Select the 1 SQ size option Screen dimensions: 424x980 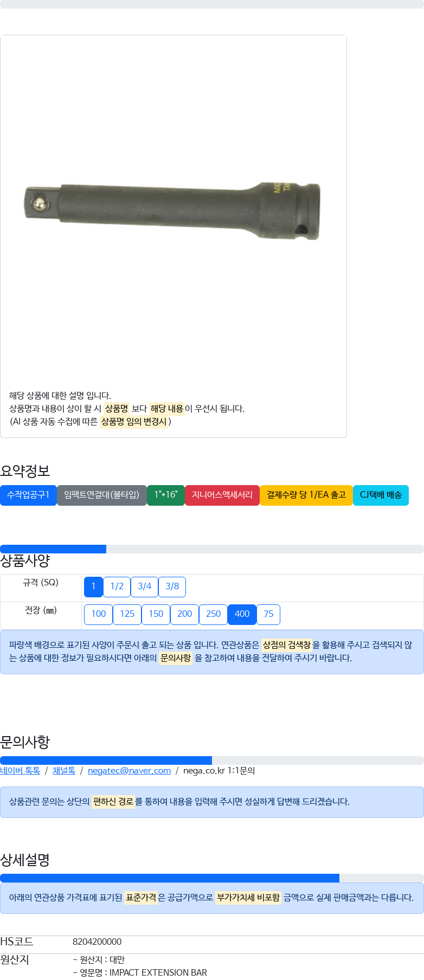point(93,586)
